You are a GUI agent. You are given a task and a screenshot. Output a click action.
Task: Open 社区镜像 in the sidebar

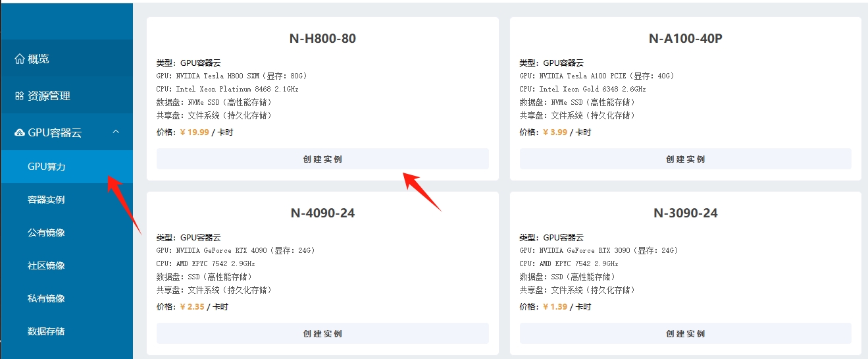click(66, 265)
